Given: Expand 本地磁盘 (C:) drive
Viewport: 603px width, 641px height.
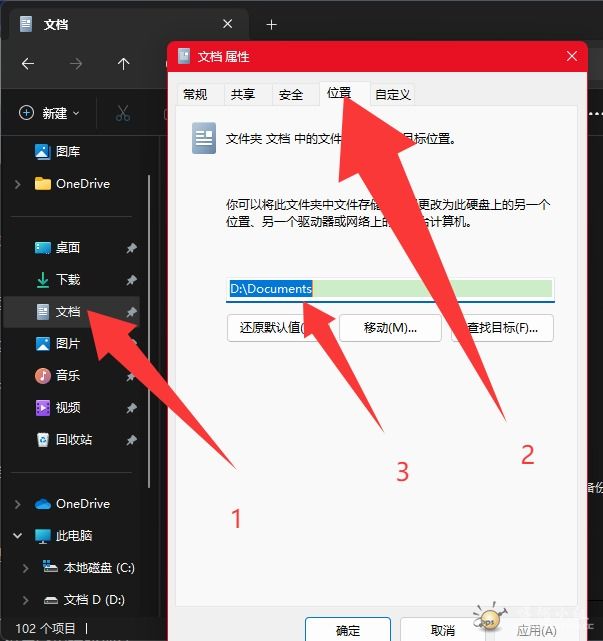Looking at the screenshot, I should tap(25, 568).
